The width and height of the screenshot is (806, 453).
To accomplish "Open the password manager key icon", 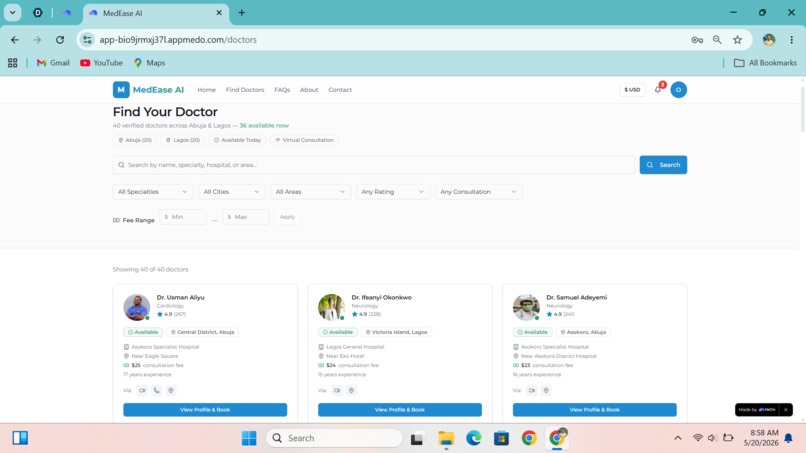I will point(697,40).
